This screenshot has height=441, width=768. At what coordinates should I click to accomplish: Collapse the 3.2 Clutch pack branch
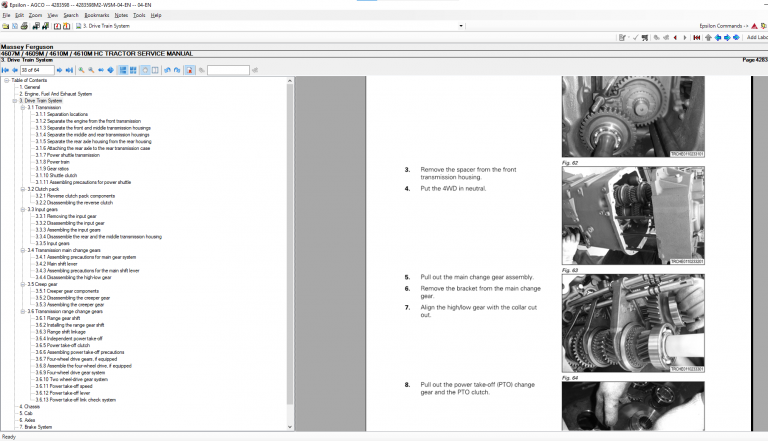23,189
